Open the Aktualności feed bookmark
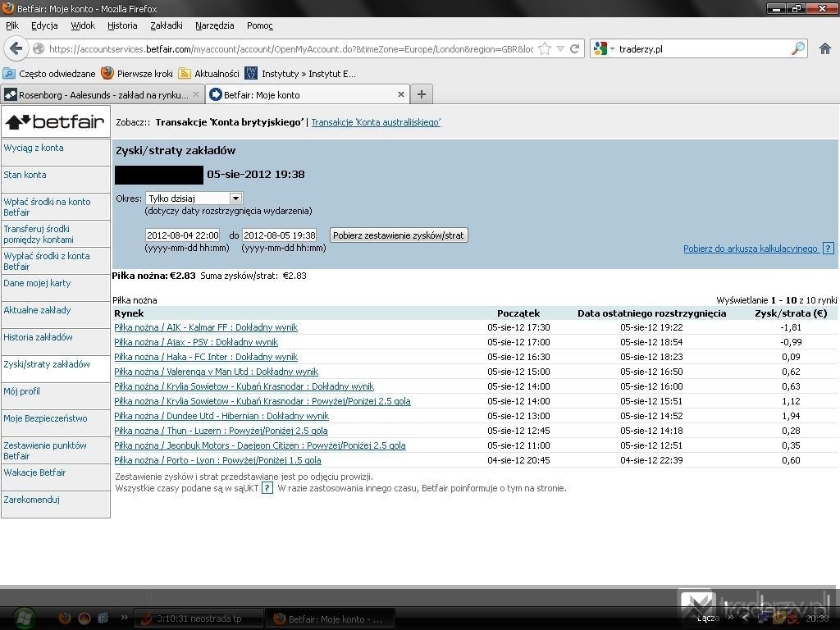 pyautogui.click(x=209, y=73)
